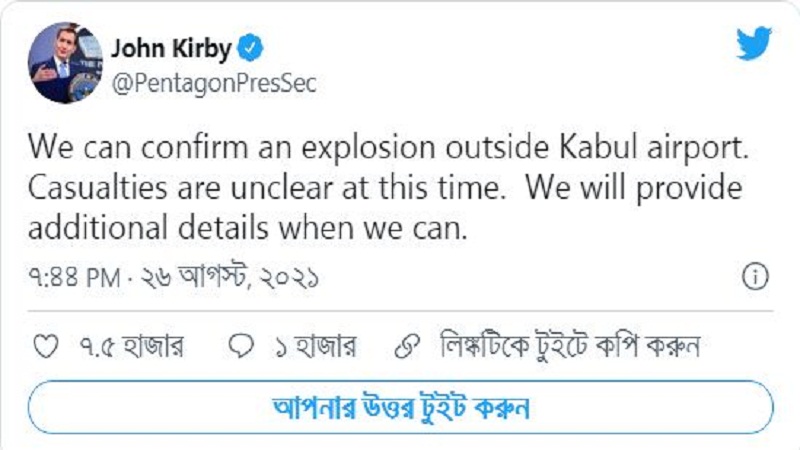Click the ৭.৫ হাজার likes count
This screenshot has height=450, width=800.
[x=132, y=347]
